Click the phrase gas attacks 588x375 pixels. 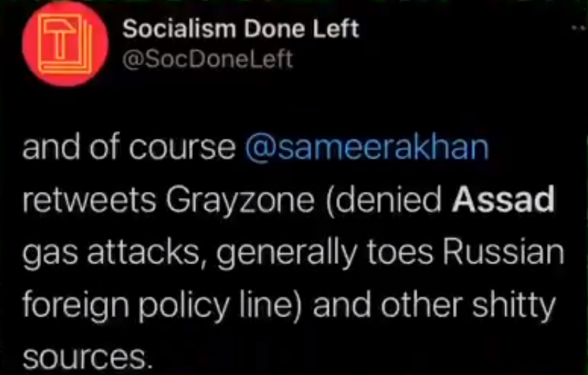coord(110,253)
